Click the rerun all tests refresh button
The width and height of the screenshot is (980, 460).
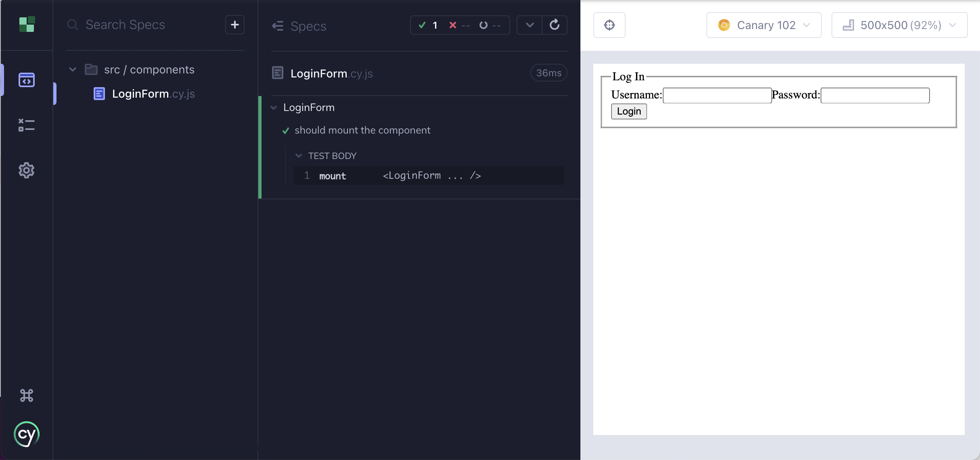pyautogui.click(x=555, y=25)
